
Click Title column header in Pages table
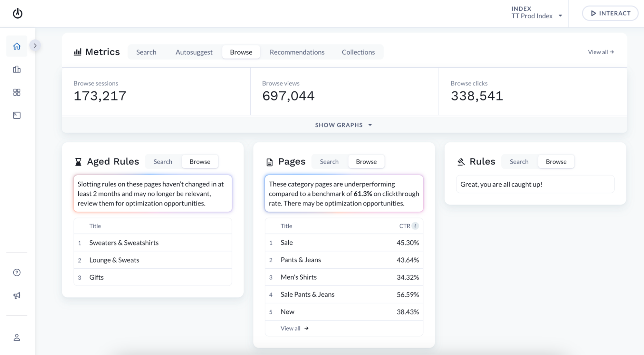(286, 226)
